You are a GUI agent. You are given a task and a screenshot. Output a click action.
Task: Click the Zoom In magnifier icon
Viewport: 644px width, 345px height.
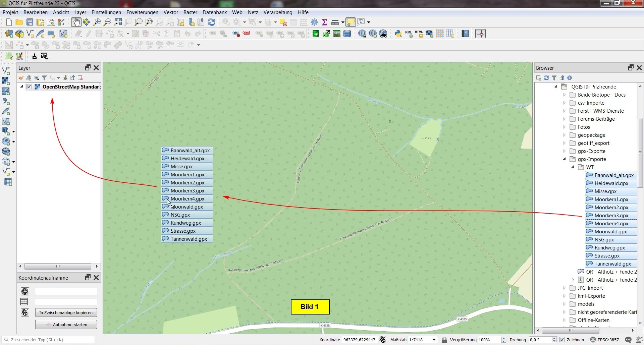[97, 22]
